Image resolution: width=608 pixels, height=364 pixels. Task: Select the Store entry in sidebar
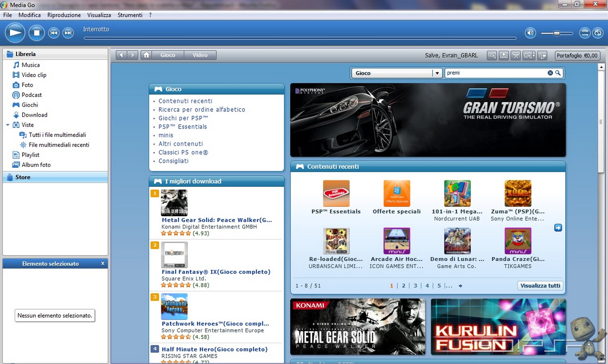tap(55, 177)
